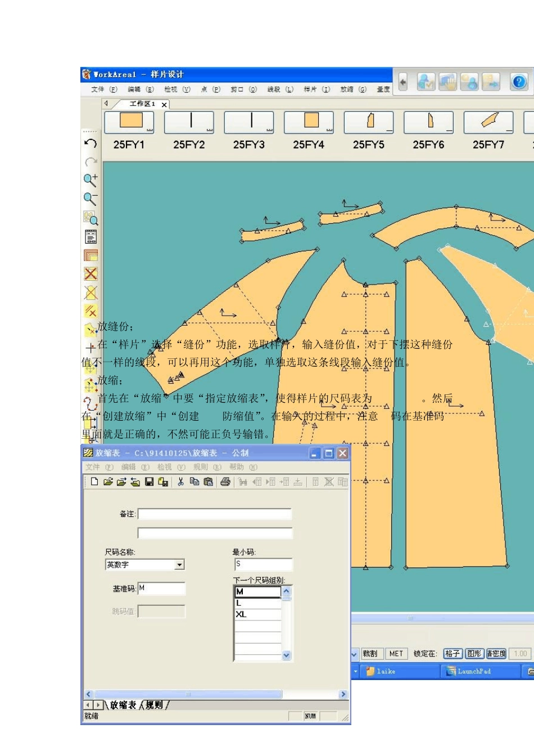Screen dimensions: 534x756
Task: Click the Paste clipboard icon in 放缩表 toolbar
Action: coord(208,482)
